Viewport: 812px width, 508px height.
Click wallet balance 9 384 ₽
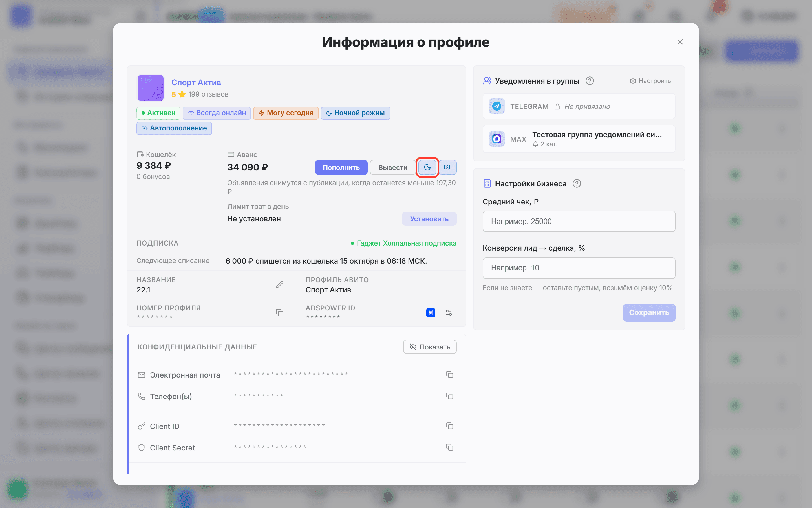(154, 165)
